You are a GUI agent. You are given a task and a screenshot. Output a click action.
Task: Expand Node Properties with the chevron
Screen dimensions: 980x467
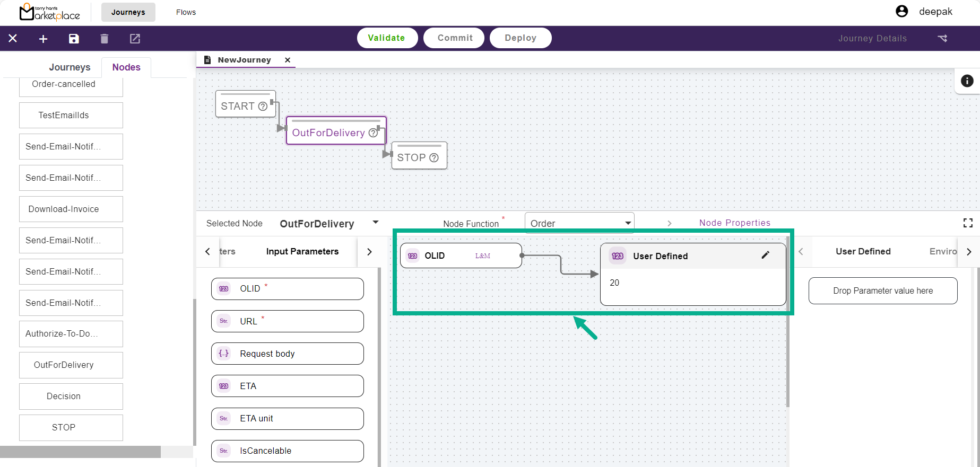click(x=669, y=223)
